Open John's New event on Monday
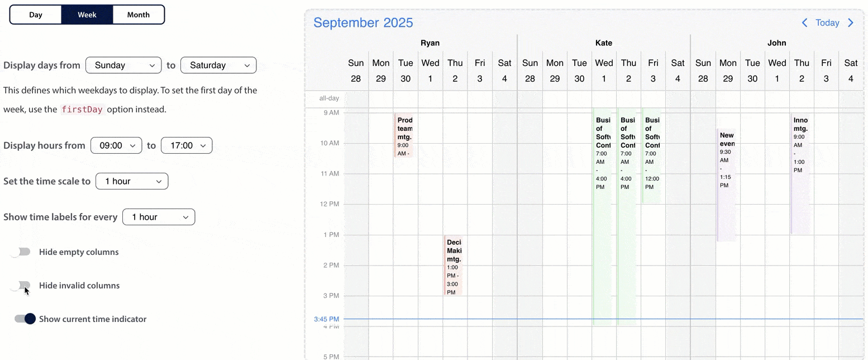868x360 pixels. [726, 186]
